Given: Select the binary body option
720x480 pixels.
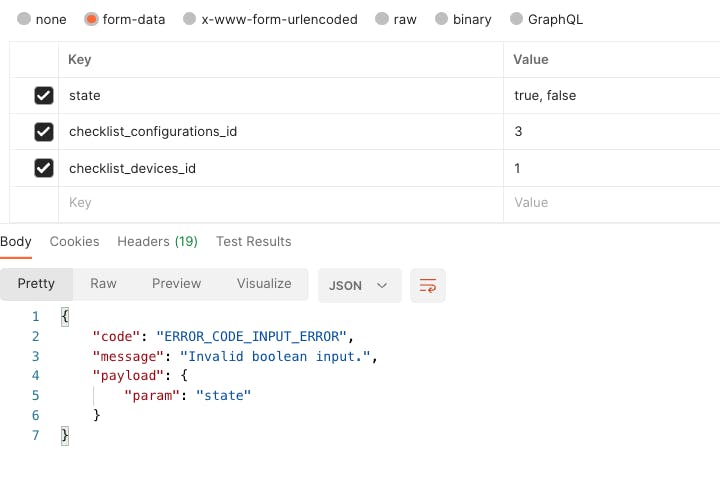Looking at the screenshot, I should [x=441, y=19].
